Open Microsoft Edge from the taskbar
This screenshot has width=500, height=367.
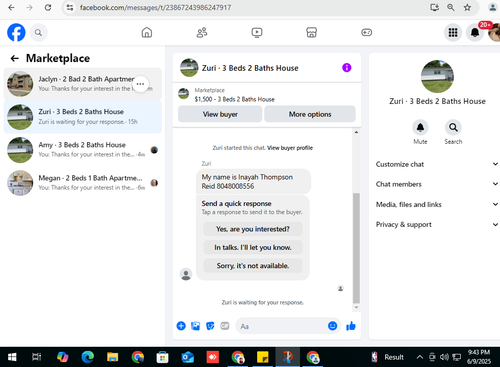[x=88, y=357]
